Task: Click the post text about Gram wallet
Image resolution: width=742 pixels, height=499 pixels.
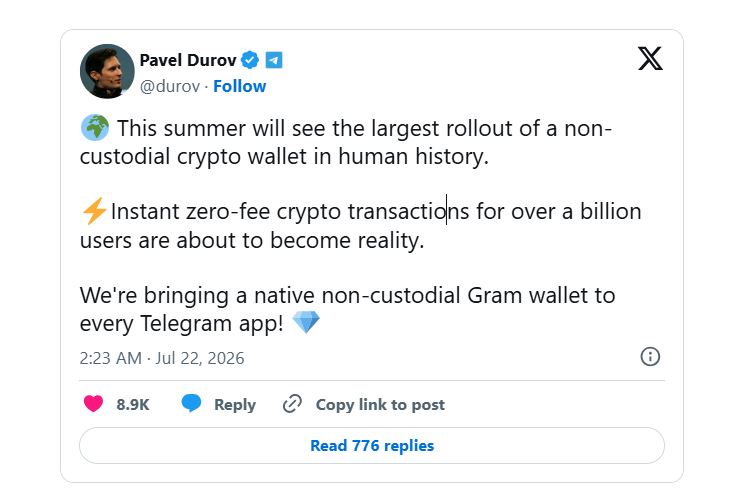Action: tap(347, 309)
